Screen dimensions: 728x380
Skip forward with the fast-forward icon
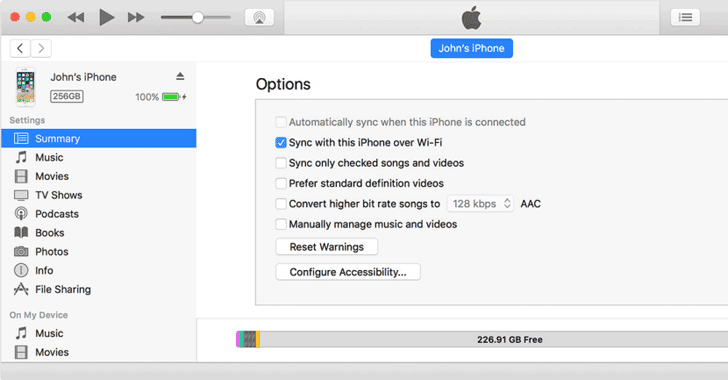136,18
